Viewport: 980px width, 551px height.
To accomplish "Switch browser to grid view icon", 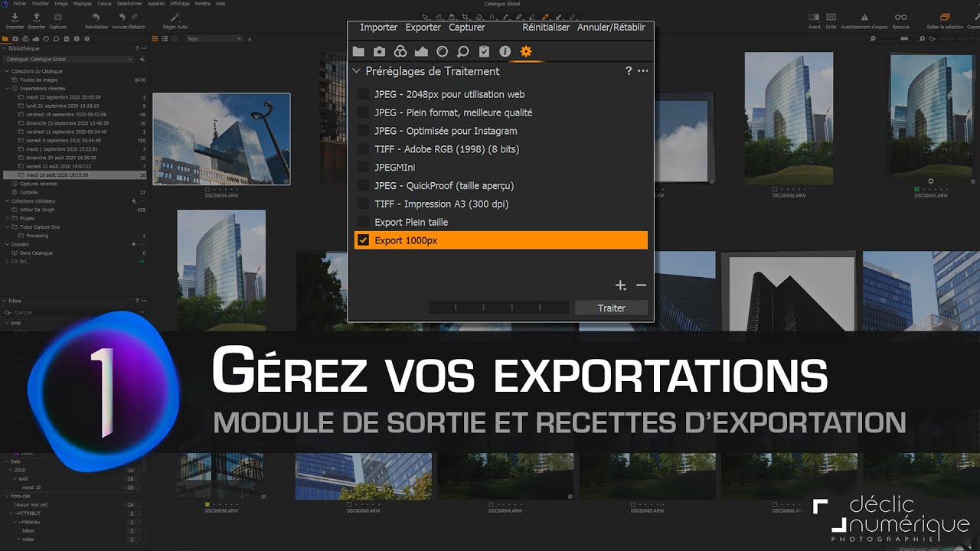I will [155, 38].
